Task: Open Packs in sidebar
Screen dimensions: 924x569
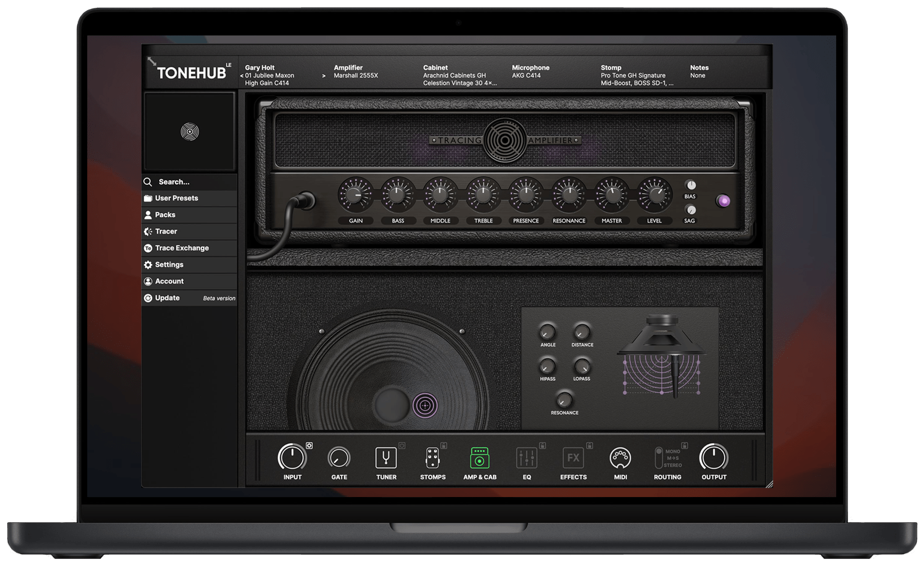Action: (x=190, y=215)
